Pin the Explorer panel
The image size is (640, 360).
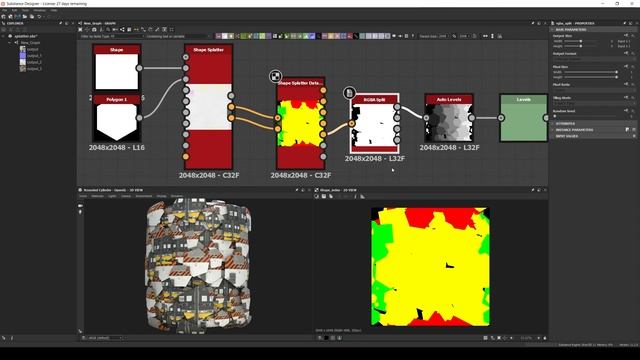point(60,23)
